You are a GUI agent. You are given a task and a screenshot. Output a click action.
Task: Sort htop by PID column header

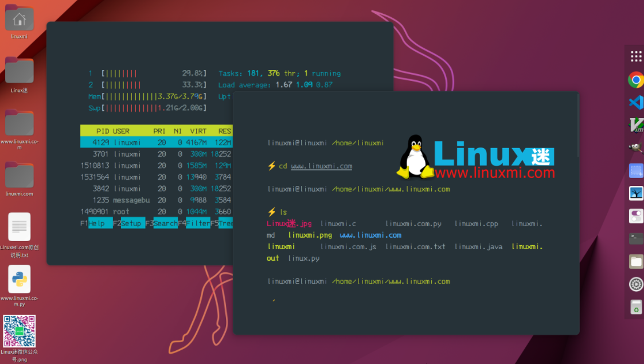coord(103,131)
